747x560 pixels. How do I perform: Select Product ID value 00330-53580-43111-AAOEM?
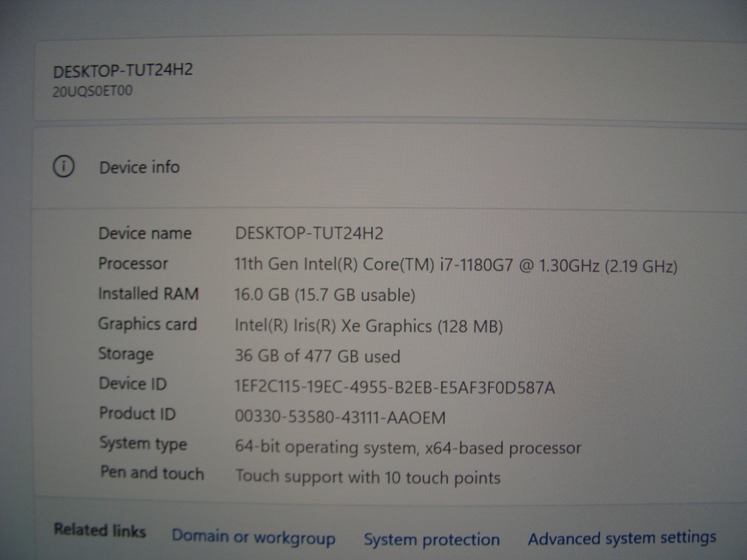340,417
